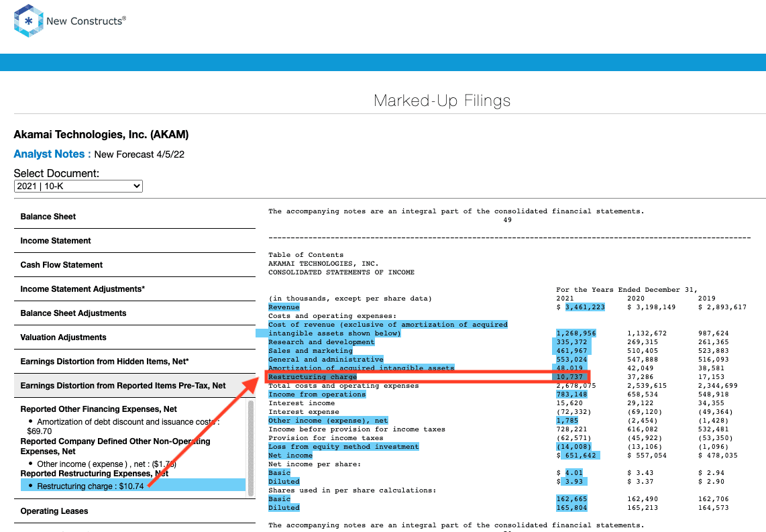Collapse Earnings Distortion from Reported Items Pre-Tax, Net

point(134,386)
